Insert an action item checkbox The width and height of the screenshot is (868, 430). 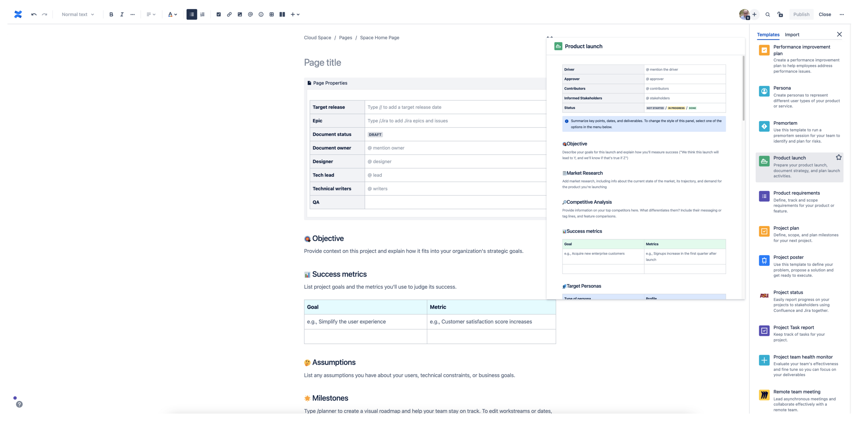(x=219, y=14)
